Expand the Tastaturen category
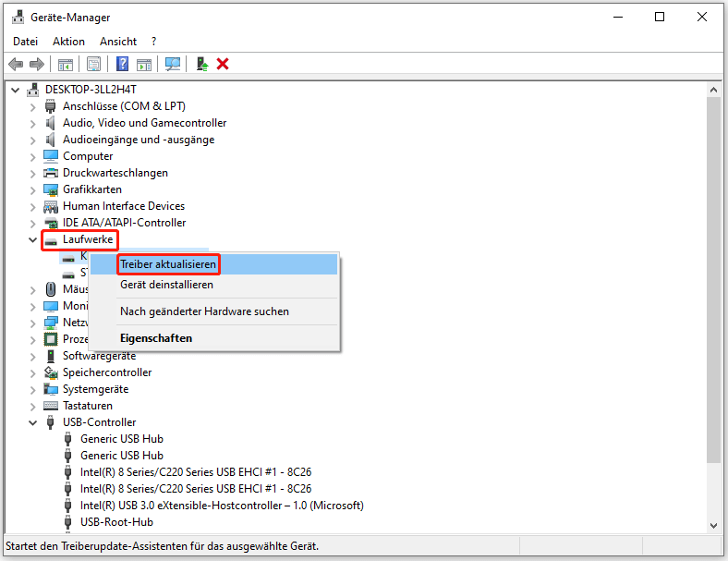The width and height of the screenshot is (728, 561). click(x=32, y=407)
